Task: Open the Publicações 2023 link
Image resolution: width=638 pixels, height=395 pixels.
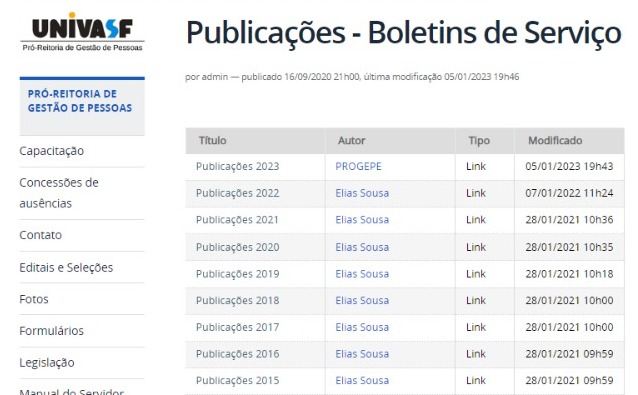Action: [237, 166]
